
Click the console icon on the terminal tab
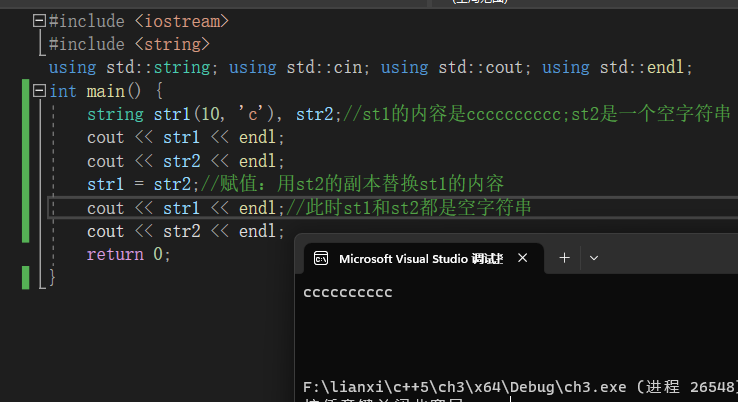[x=321, y=258]
